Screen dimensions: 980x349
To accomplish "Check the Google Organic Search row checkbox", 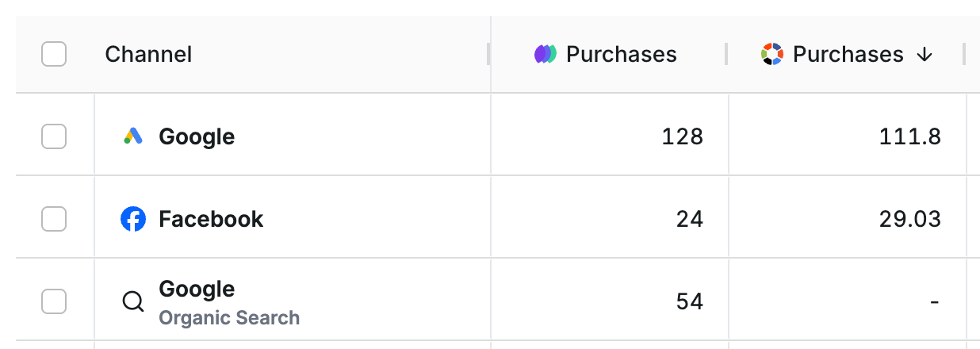I will tap(54, 301).
